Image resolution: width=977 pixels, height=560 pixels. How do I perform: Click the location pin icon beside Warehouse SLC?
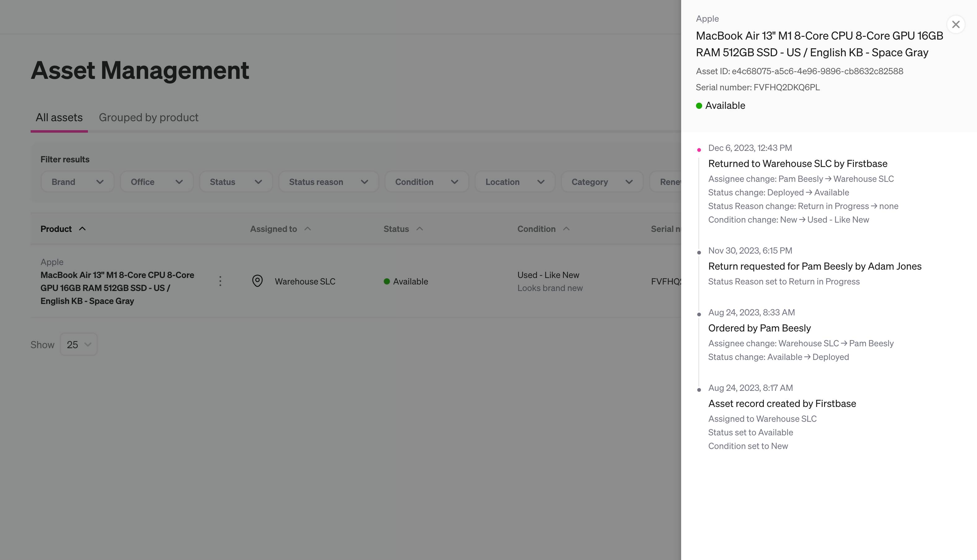click(257, 281)
